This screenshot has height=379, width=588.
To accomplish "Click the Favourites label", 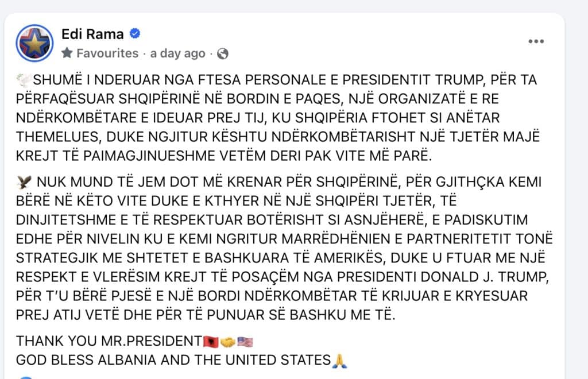I will pos(107,53).
